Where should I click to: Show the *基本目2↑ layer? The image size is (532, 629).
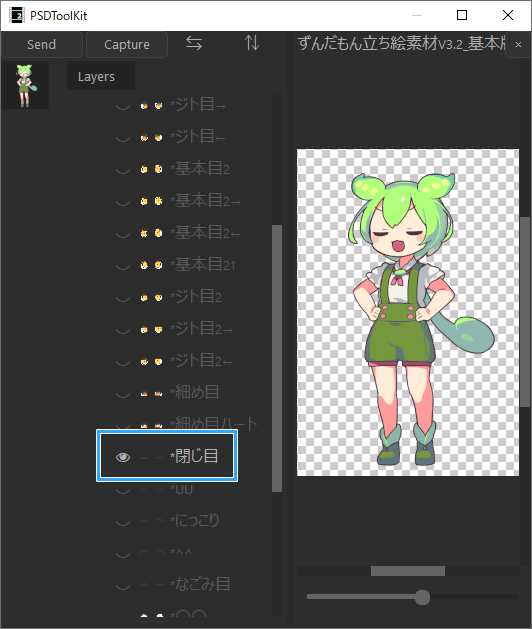[123, 266]
